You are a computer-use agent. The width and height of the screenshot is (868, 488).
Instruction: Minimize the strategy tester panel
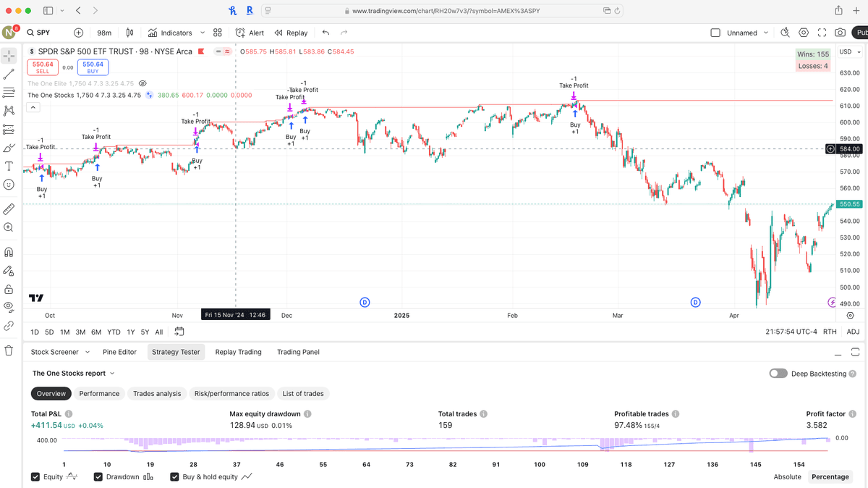pos(838,353)
